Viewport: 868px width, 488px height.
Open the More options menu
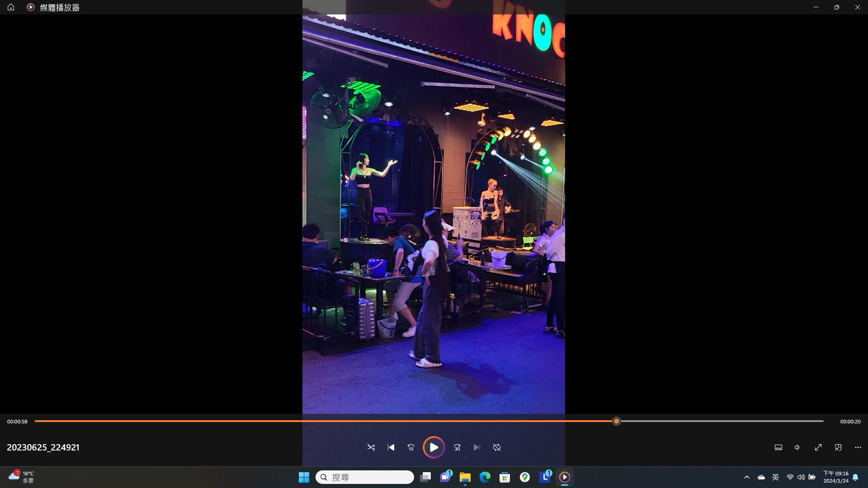pos(858,447)
